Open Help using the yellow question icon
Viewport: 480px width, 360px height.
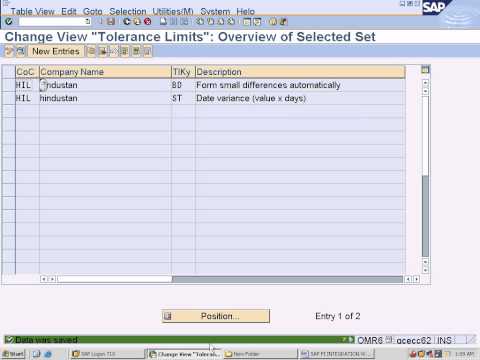tap(273, 22)
